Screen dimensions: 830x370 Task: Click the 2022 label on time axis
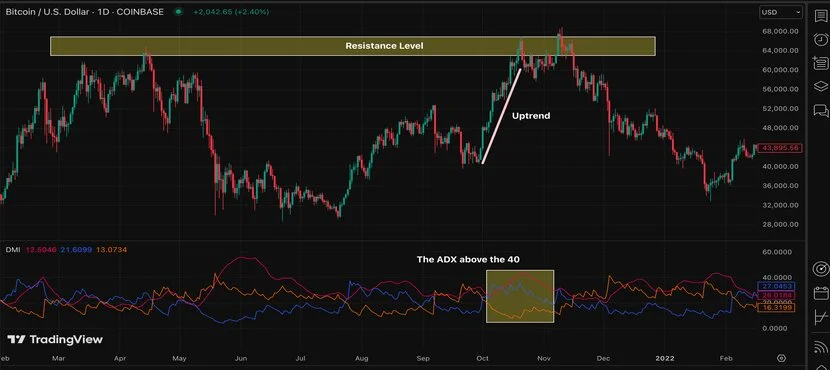(664, 358)
